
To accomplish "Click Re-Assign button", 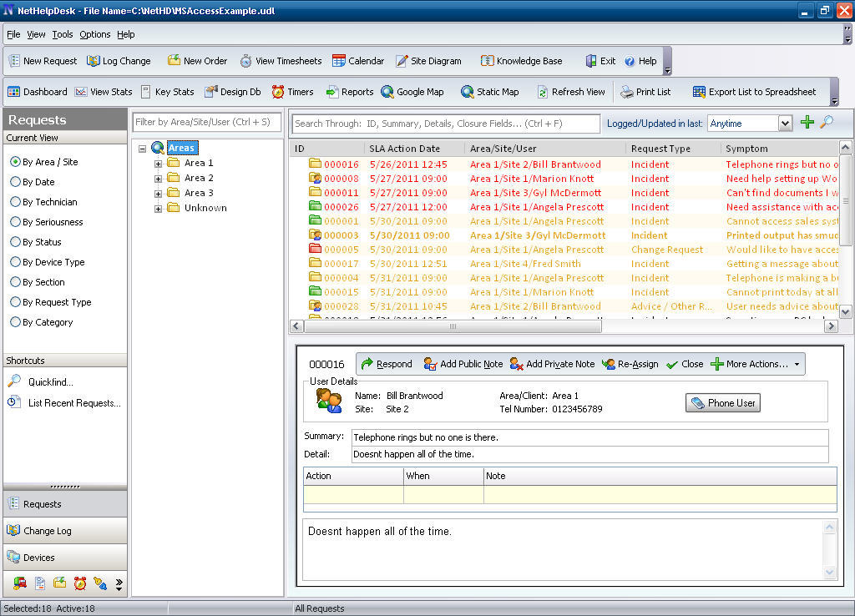I will coord(630,364).
